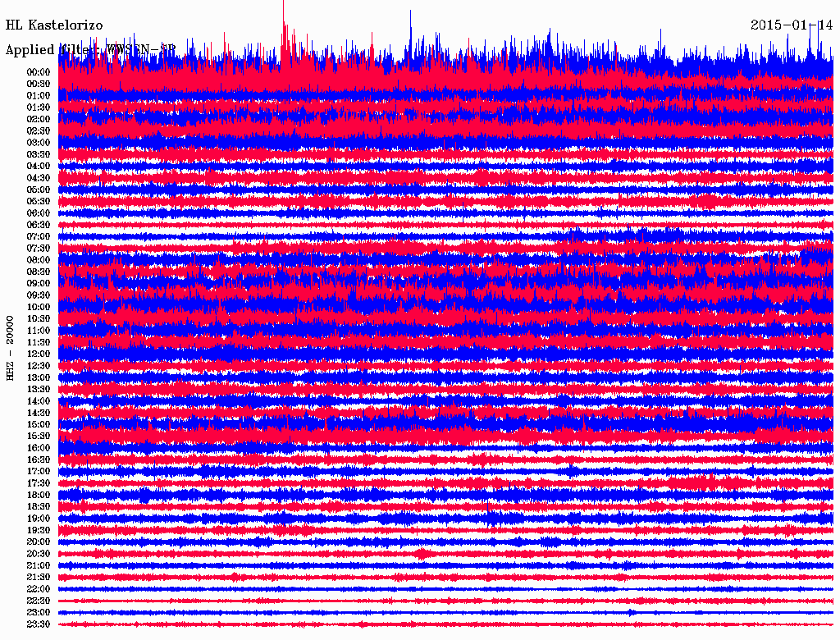Select the 12:00 time label

click(39, 354)
